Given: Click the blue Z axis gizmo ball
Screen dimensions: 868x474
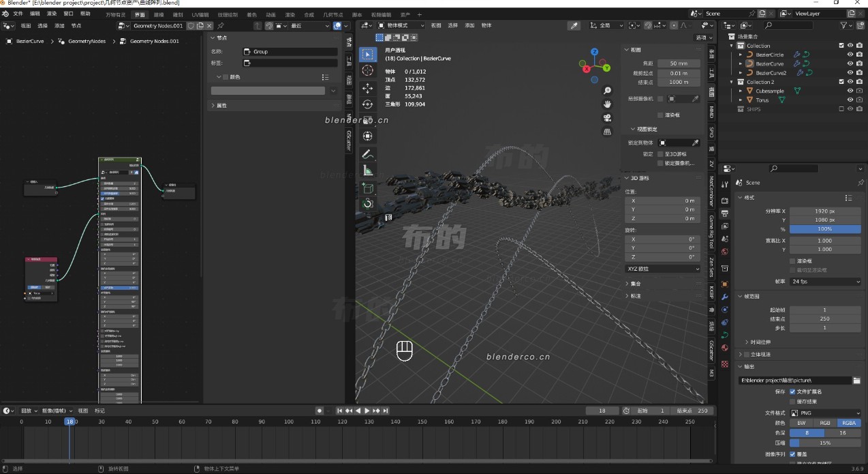Looking at the screenshot, I should pyautogui.click(x=595, y=52).
